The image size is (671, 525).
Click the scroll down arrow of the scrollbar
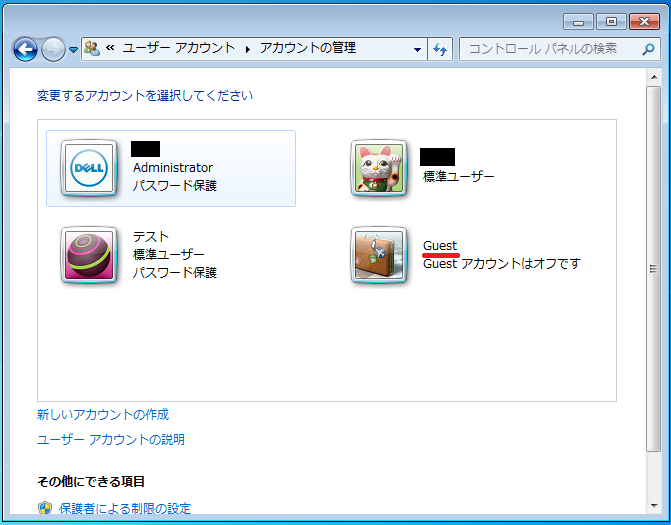click(x=653, y=506)
